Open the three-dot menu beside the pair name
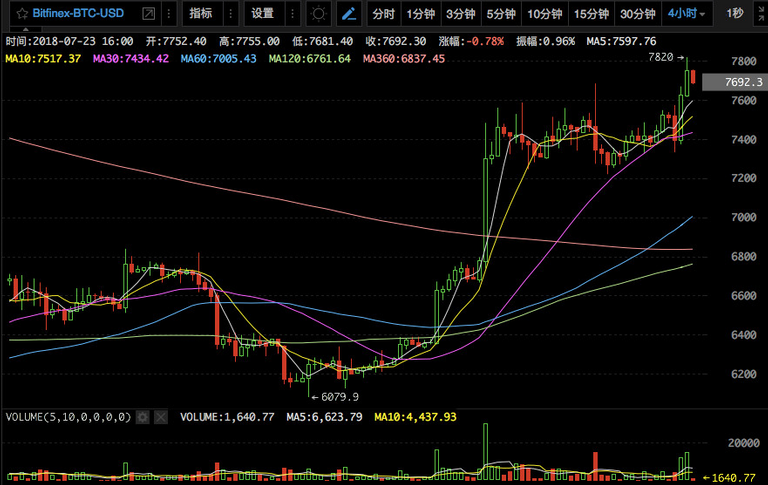 tap(169, 13)
